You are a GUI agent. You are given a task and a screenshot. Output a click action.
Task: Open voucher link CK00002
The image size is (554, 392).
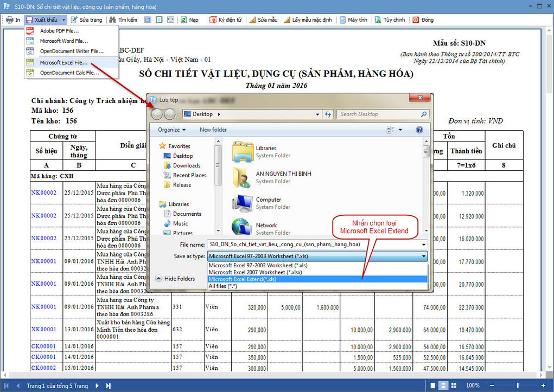(x=43, y=368)
